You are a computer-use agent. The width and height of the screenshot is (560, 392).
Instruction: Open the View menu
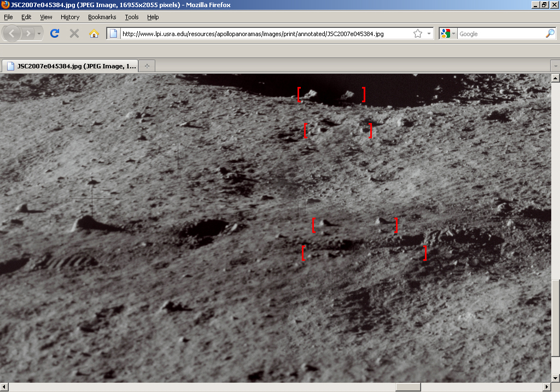pos(46,17)
